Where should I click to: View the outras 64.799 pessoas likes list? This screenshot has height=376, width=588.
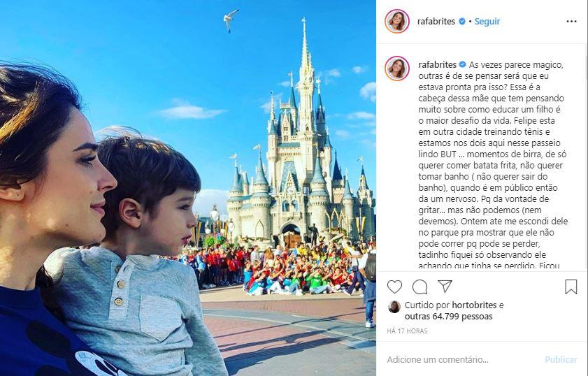pos(448,317)
